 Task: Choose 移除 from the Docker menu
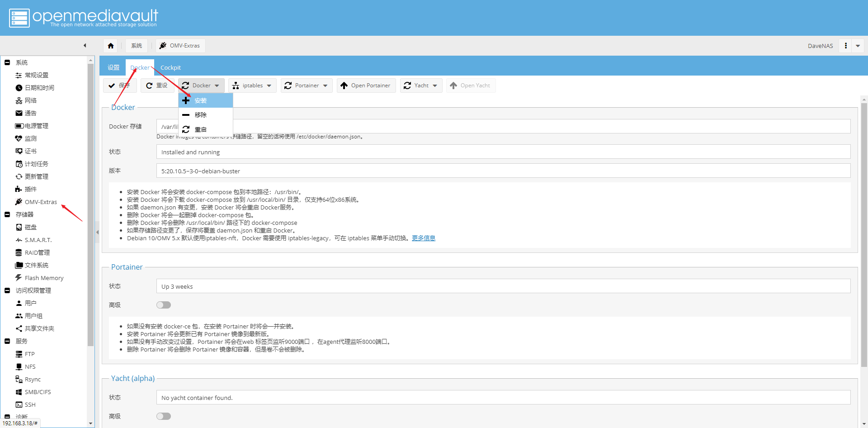click(206, 115)
